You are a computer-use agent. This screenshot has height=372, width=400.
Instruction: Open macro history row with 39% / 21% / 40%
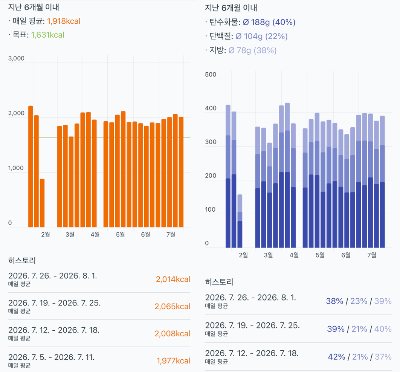[x=298, y=329]
